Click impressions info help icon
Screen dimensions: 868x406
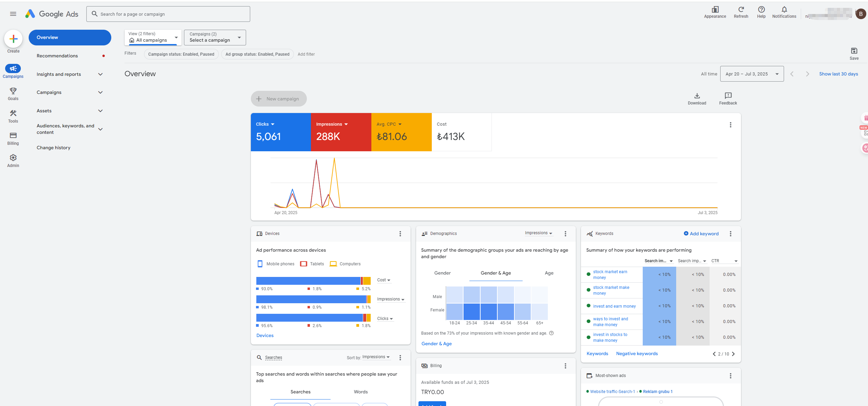coord(551,333)
